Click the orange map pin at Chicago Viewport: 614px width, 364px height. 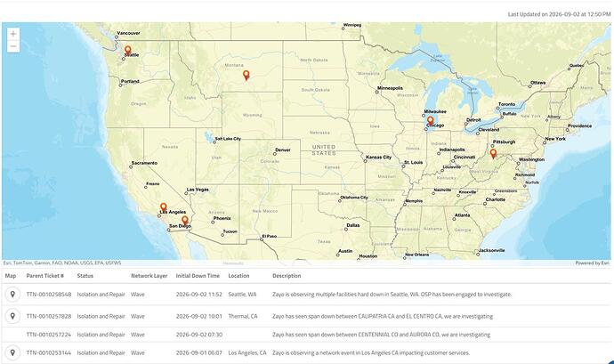[430, 121]
